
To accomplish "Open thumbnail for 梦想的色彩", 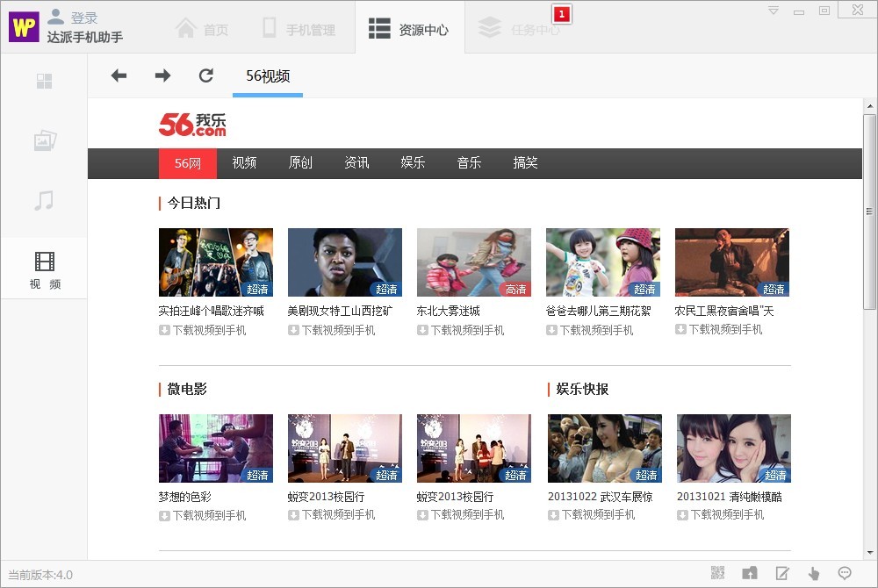I will pos(216,448).
